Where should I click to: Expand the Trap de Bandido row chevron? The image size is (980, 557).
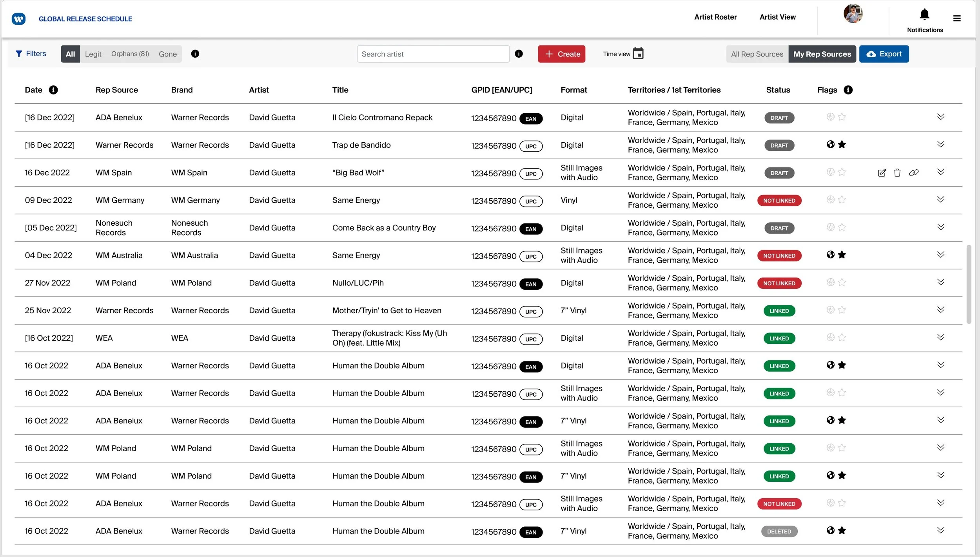(941, 145)
